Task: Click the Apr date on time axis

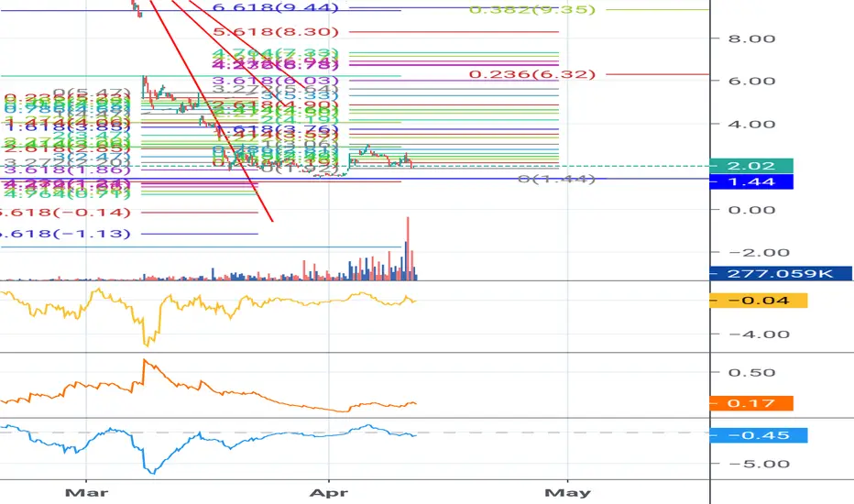Action: (328, 493)
